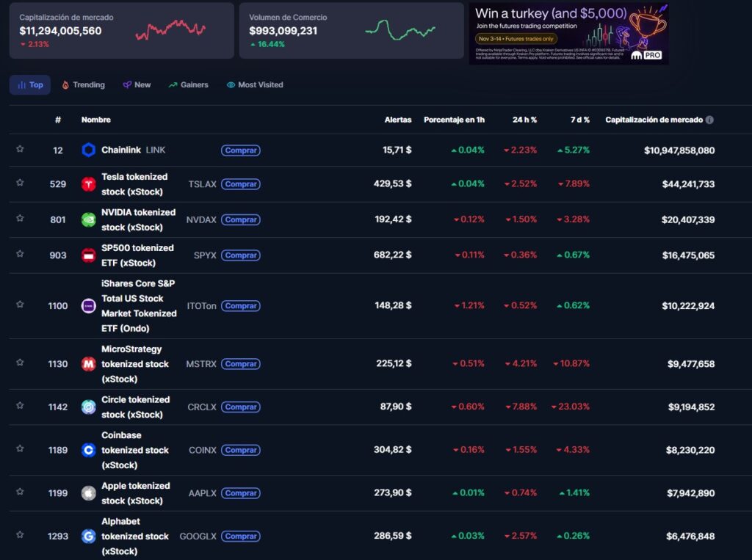752x560 pixels.
Task: Select the Chainlink LINK logo
Action: (x=88, y=150)
